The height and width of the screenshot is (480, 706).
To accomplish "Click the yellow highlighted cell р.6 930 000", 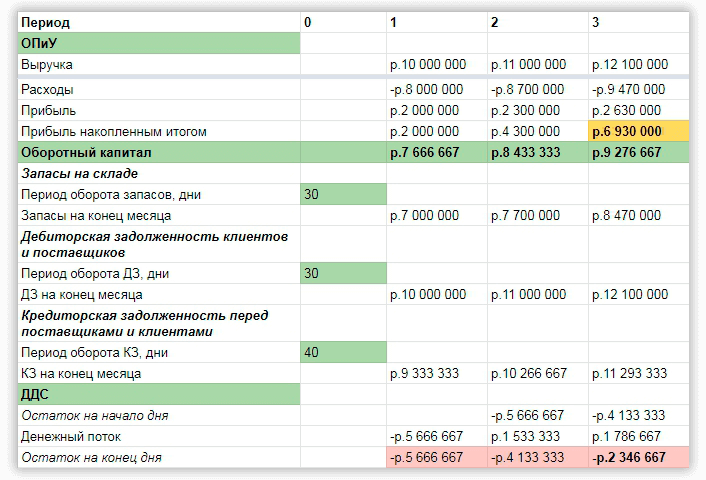I will tap(639, 131).
